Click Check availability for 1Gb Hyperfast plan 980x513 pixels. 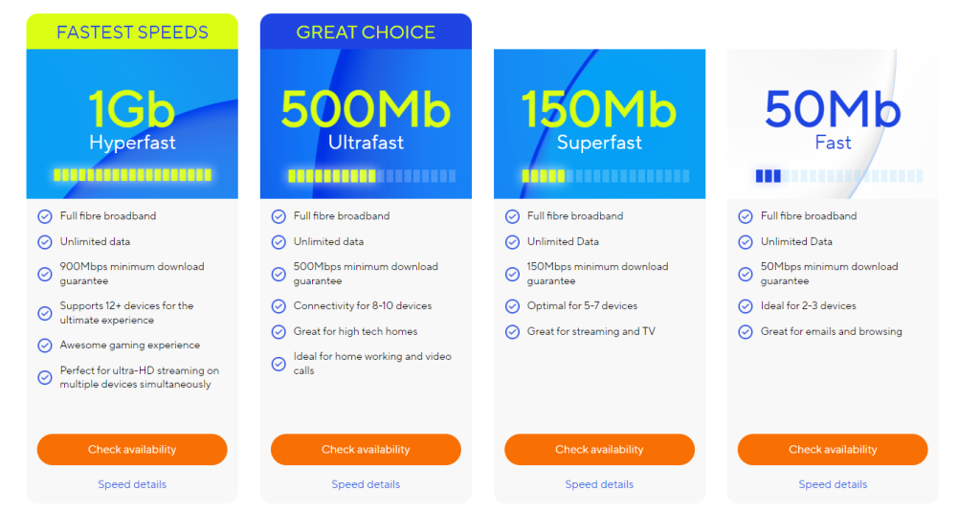click(132, 449)
